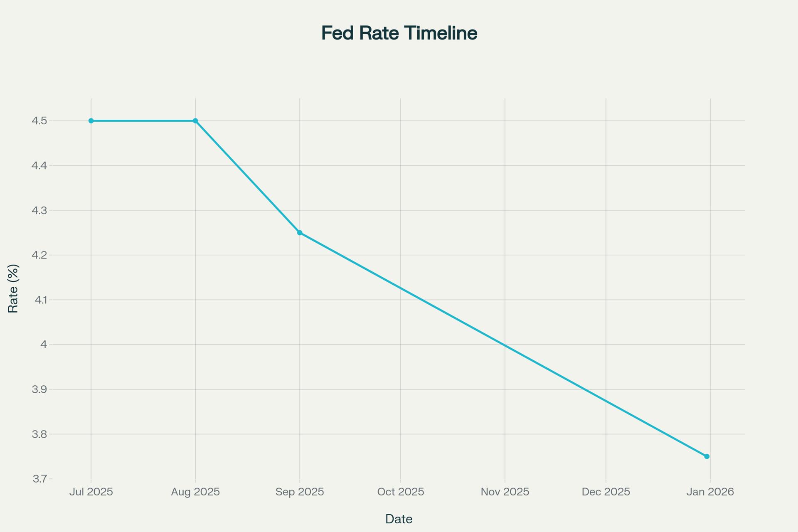Screen dimensions: 798x532
Task: Select the 4 y-axis tick label
Action: (x=44, y=345)
